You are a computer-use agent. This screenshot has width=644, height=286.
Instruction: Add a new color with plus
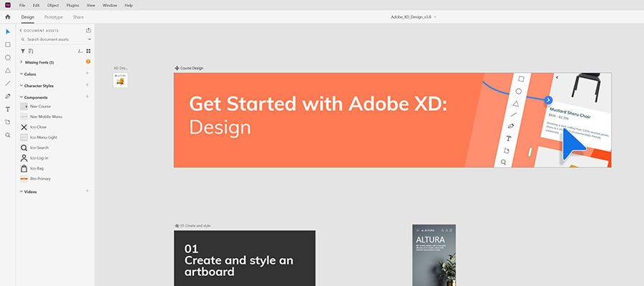87,73
